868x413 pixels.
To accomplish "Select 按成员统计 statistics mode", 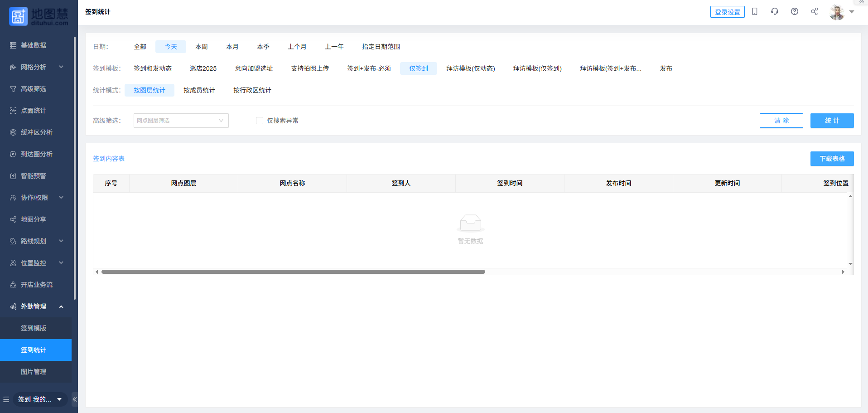I will tap(199, 90).
